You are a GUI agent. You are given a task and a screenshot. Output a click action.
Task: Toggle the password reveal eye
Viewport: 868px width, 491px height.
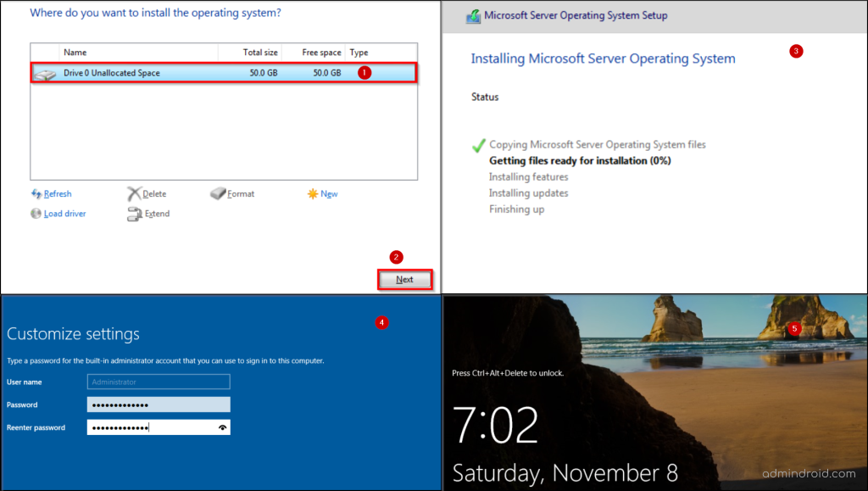(221, 427)
